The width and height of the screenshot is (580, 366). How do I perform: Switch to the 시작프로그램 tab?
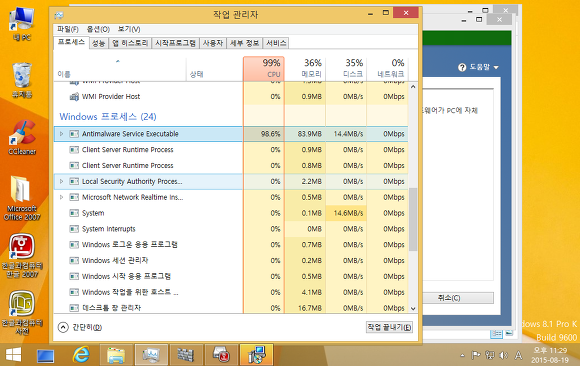coord(175,43)
